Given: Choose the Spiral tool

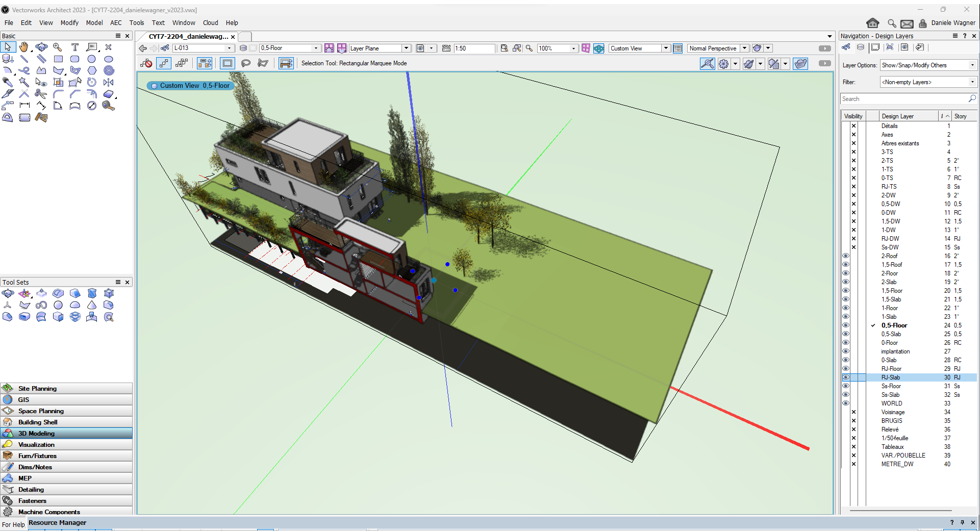Looking at the screenshot, I should point(109,70).
